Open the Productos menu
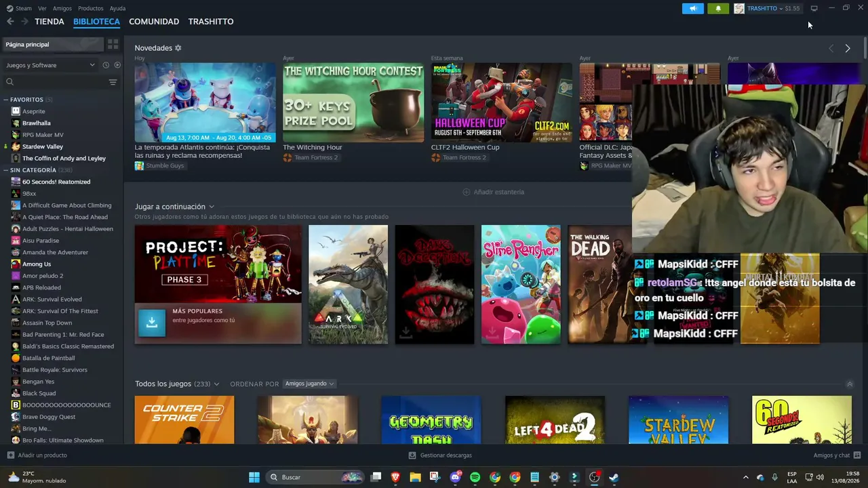This screenshot has height=488, width=868. [91, 8]
